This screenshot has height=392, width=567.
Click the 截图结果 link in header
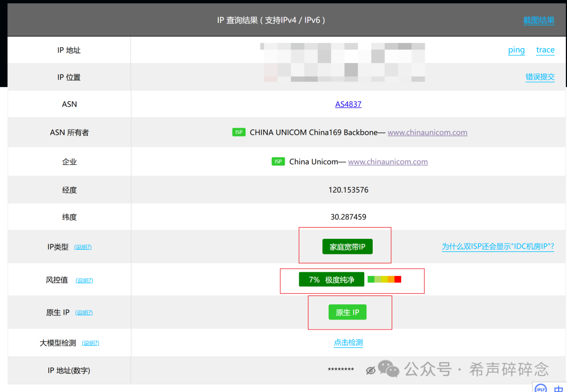coord(539,20)
